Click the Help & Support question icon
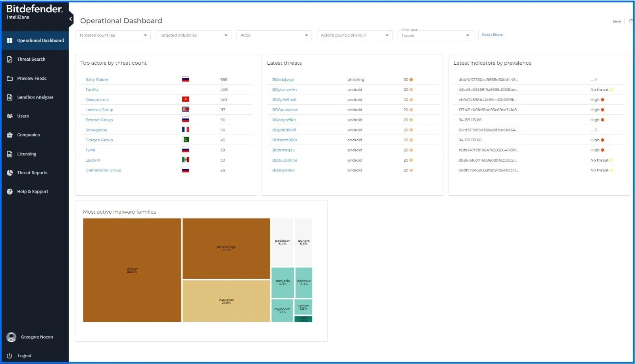Screen dimensions: 635x364 [x=10, y=192]
